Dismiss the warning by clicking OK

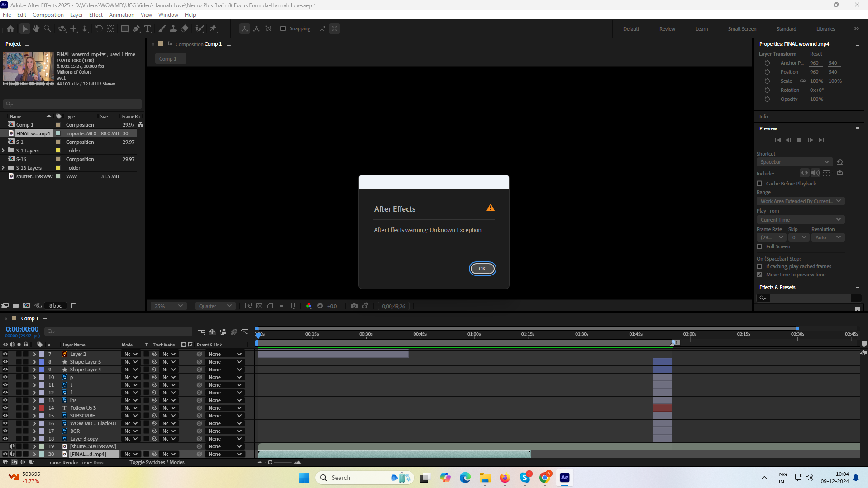click(482, 268)
